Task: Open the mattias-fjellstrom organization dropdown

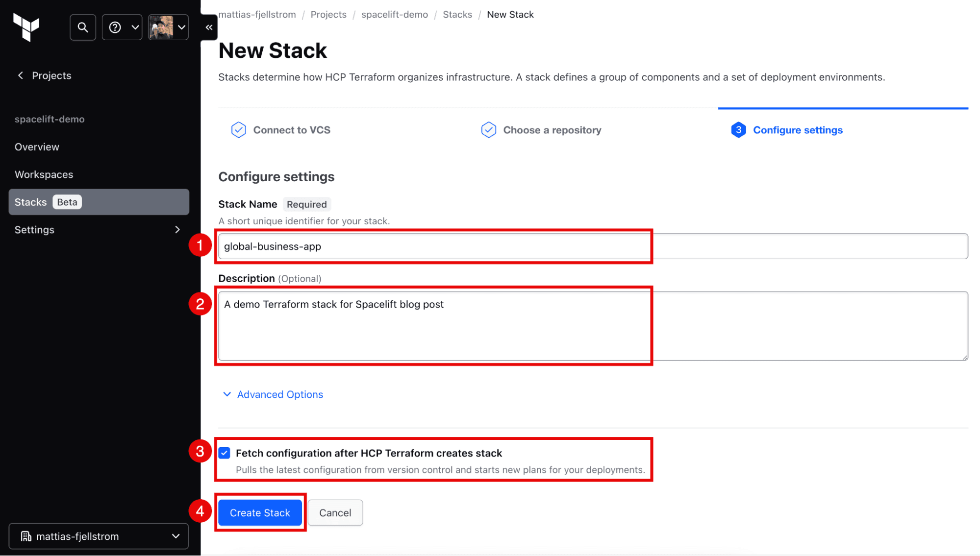Action: pos(175,536)
